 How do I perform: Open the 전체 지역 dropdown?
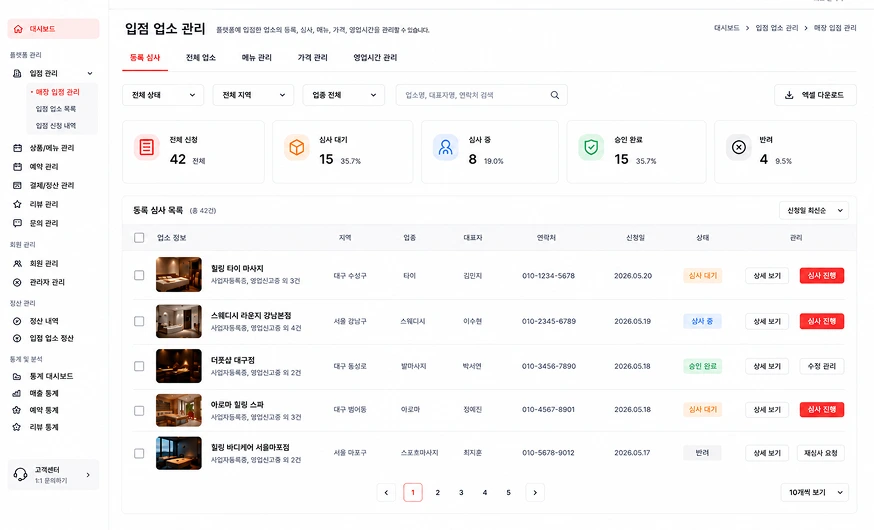tap(254, 95)
